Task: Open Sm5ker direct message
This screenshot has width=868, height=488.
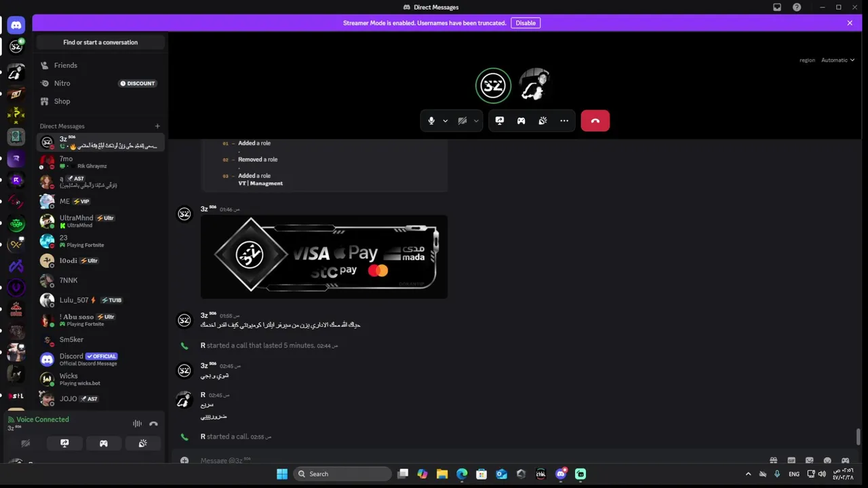Action: [x=100, y=340]
